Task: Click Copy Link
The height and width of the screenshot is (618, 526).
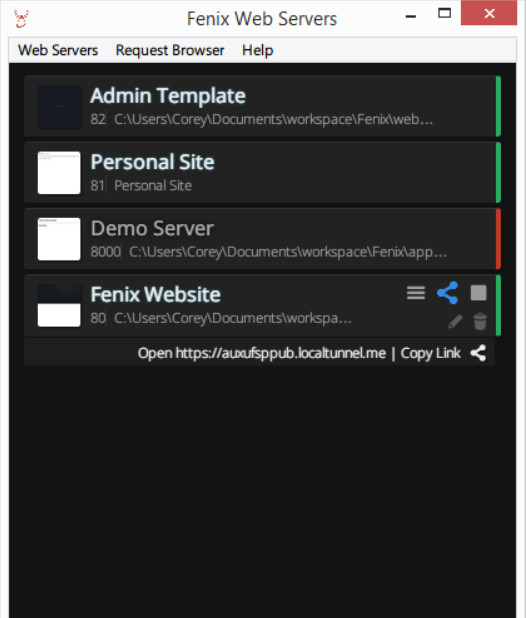Action: coord(430,353)
